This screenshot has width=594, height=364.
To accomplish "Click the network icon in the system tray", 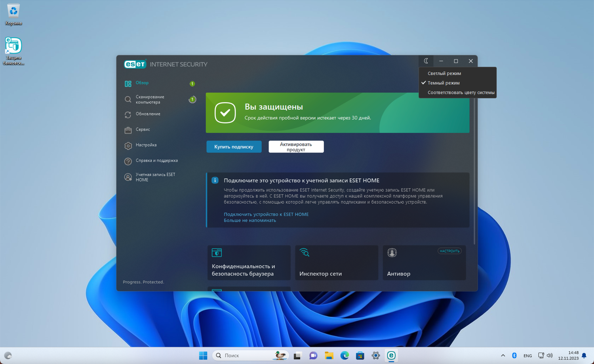I will coord(541,356).
